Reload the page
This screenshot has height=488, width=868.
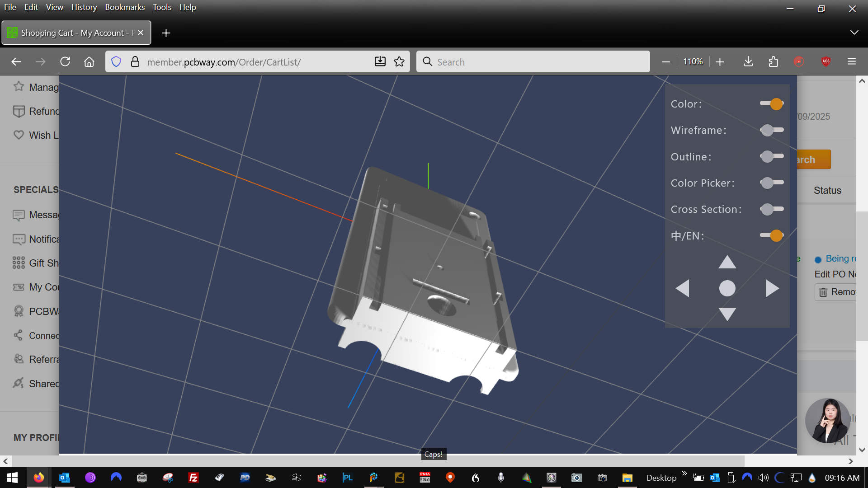coord(65,62)
